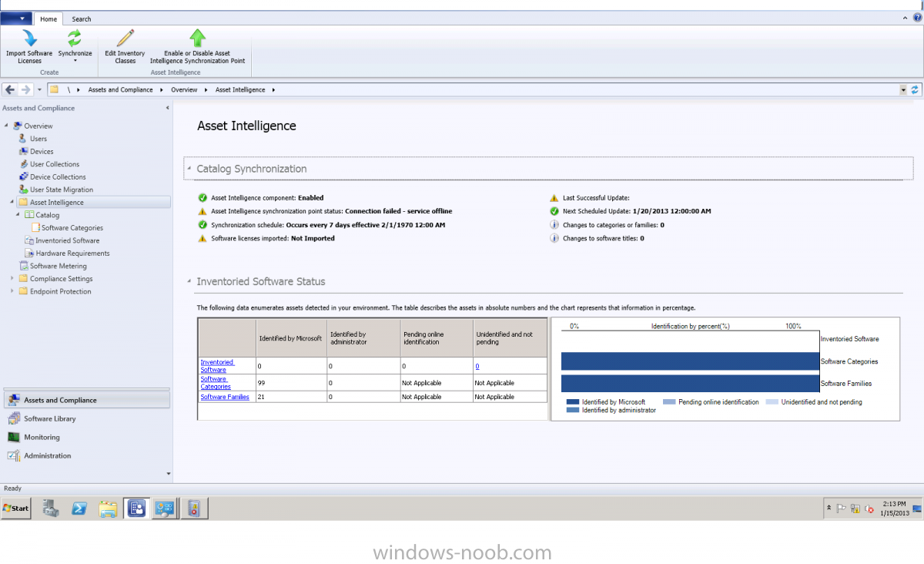Expand the Compliance Settings tree node
The image size is (924, 564).
coord(12,279)
